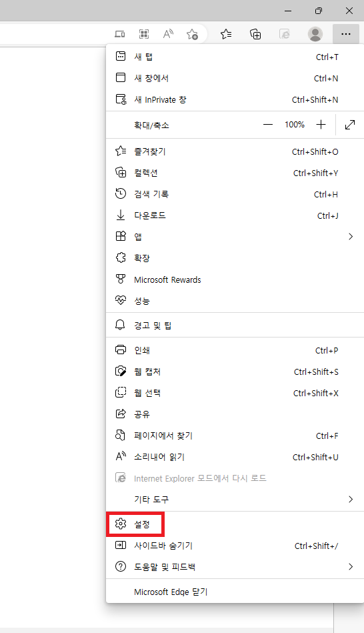Open the Collections toolbar icon
This screenshot has width=364, height=633.
[255, 34]
